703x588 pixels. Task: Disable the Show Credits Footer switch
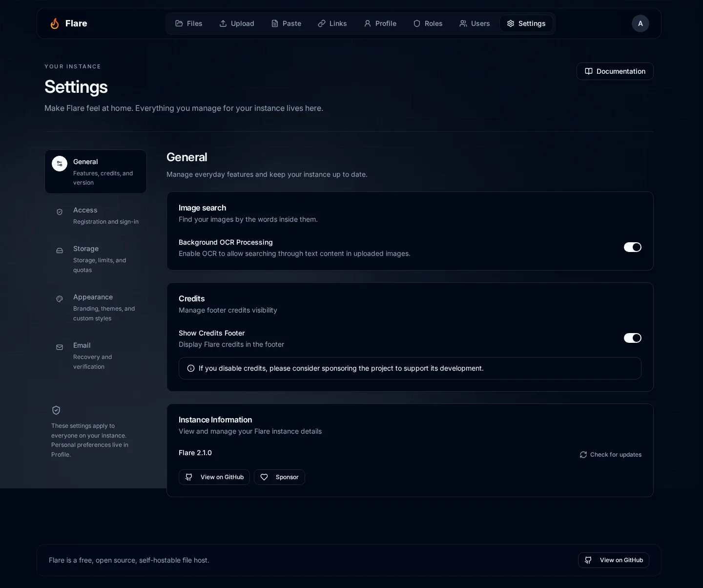tap(633, 338)
